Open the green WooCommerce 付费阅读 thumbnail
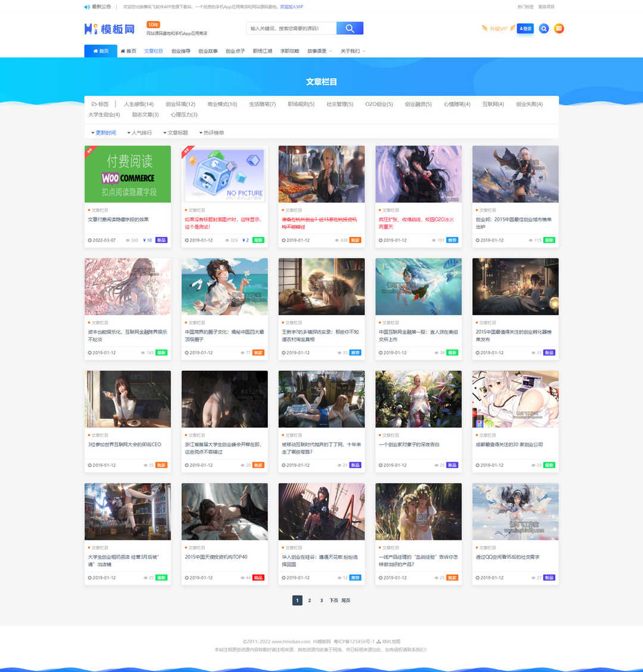643x672 pixels. (x=127, y=174)
